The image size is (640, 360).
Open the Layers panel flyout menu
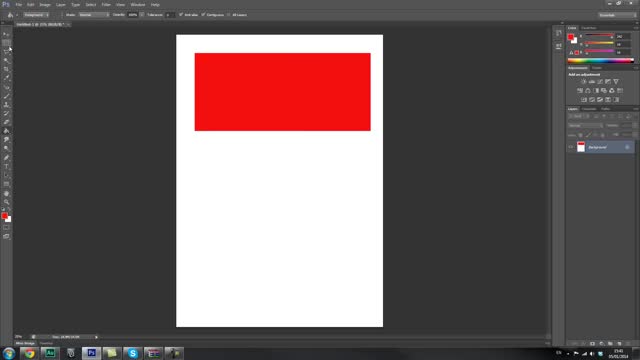[x=636, y=109]
